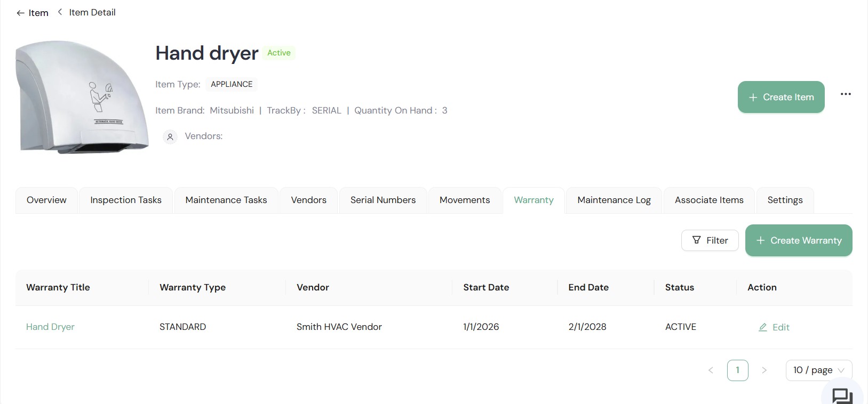
Task: Click the funnel icon on the Filter button
Action: 696,240
